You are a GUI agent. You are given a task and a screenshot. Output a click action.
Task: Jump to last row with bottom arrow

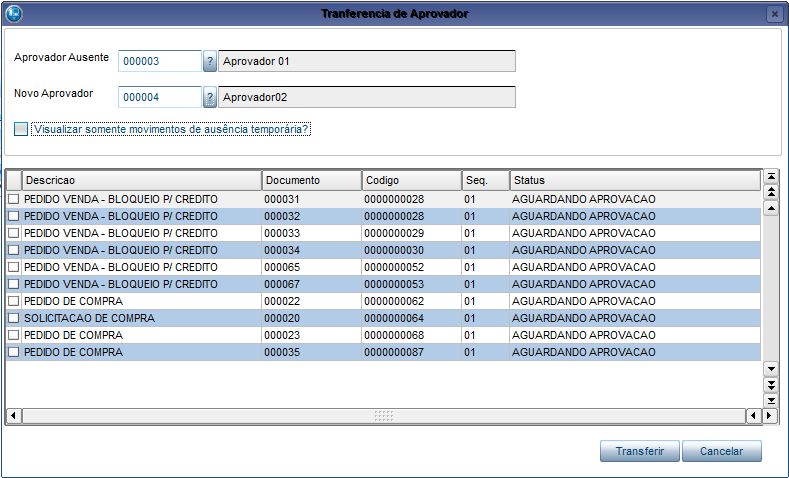click(770, 399)
